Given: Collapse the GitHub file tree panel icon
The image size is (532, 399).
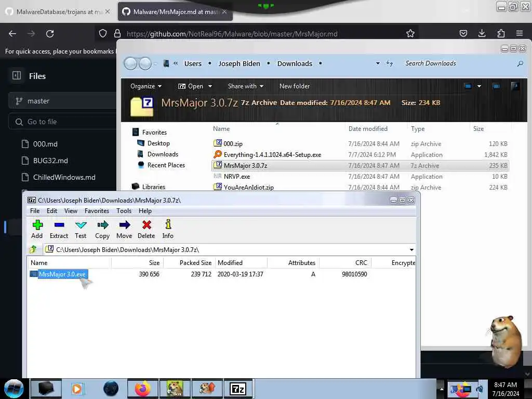Looking at the screenshot, I should 17,75.
